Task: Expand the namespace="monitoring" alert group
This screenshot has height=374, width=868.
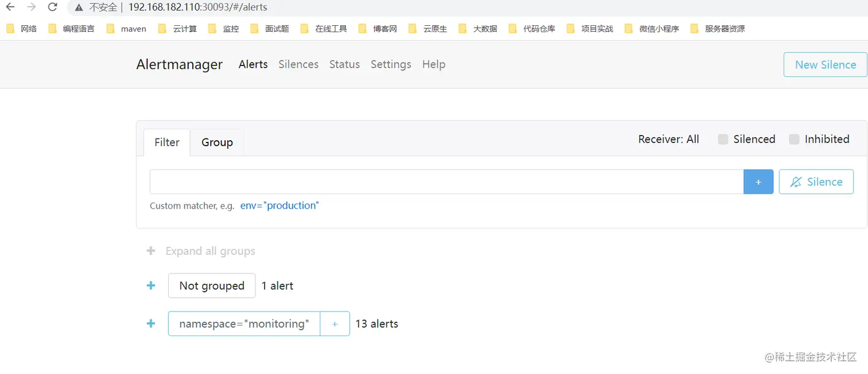Action: coord(151,323)
